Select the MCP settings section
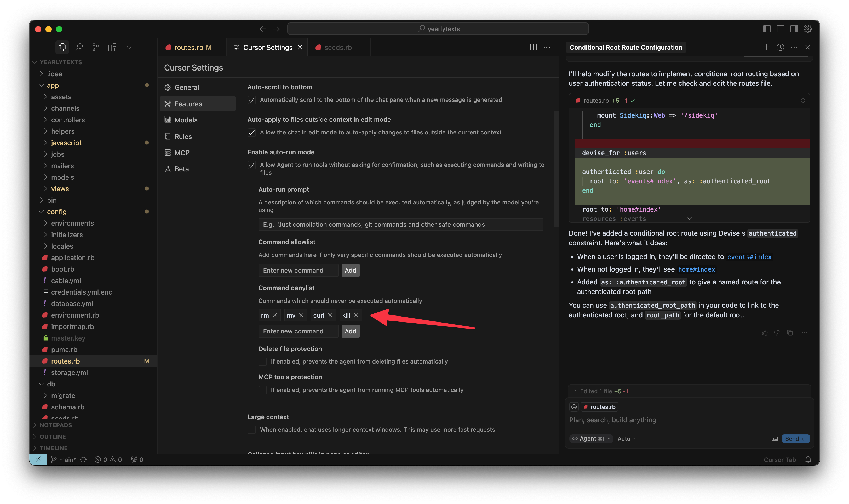The height and width of the screenshot is (504, 849). coord(182,153)
